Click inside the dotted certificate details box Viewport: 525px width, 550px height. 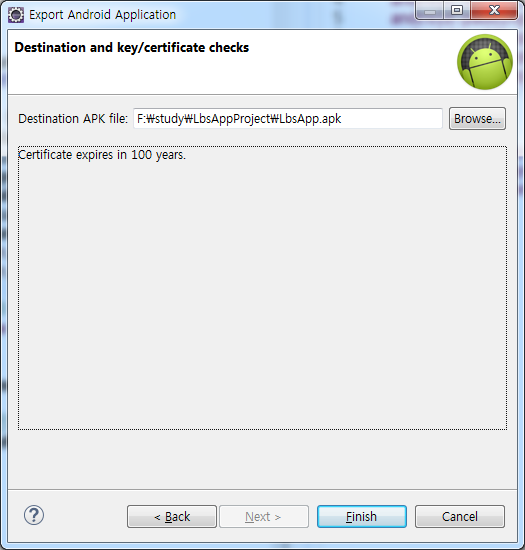(262, 288)
